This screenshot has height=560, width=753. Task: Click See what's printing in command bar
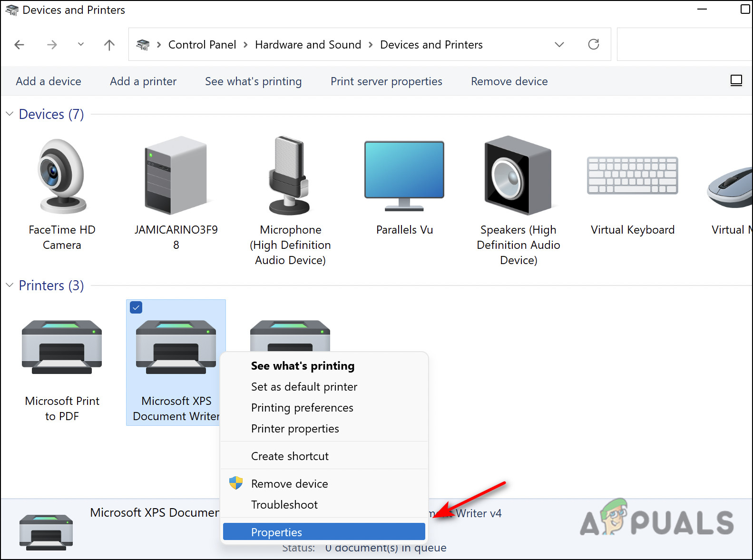pyautogui.click(x=254, y=81)
